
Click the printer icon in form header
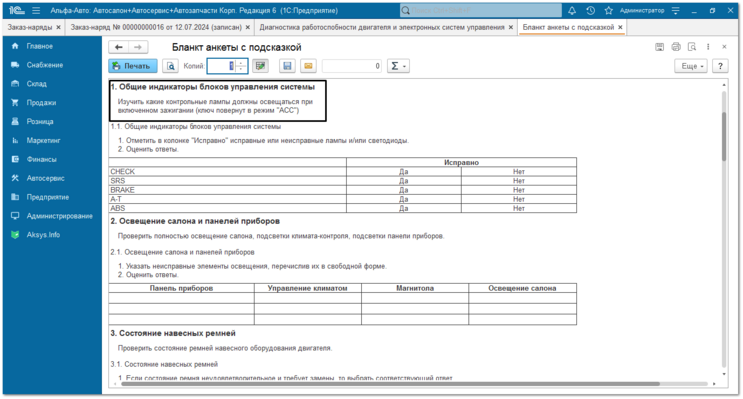coord(676,47)
